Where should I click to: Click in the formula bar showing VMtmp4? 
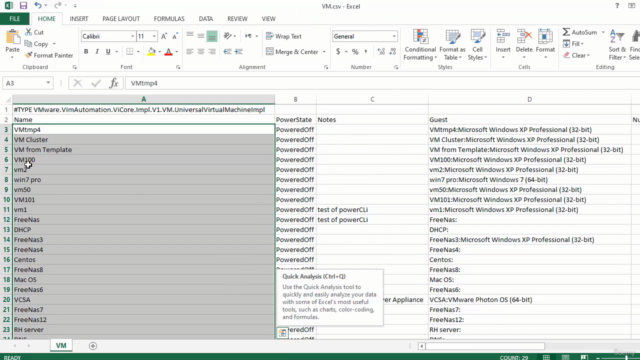tap(382, 83)
